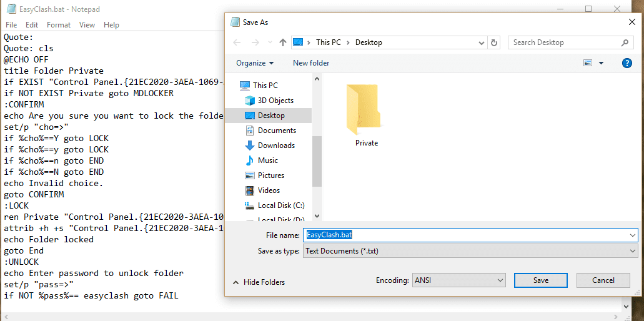
Task: Open Notepad Edit menu
Action: 32,25
